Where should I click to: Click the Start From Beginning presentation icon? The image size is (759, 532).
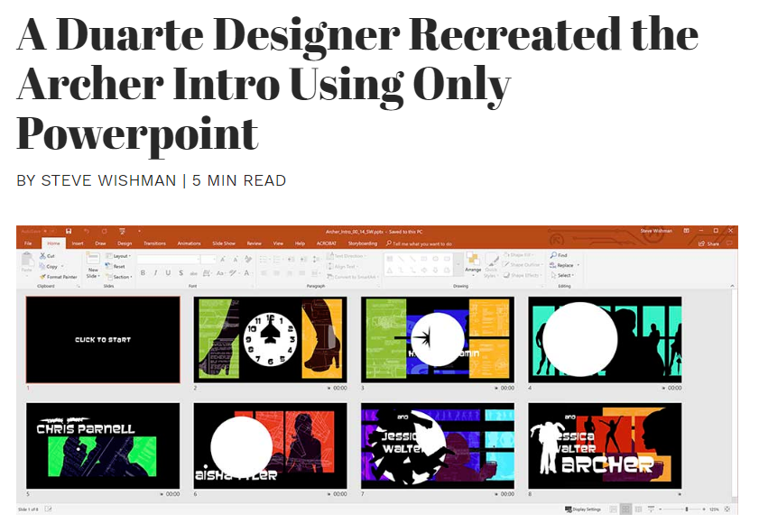(122, 231)
